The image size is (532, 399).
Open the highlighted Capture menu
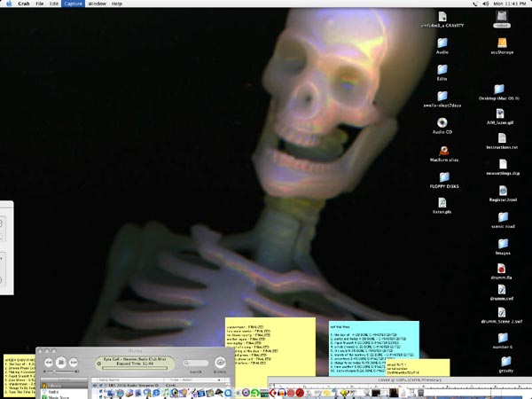[x=73, y=4]
